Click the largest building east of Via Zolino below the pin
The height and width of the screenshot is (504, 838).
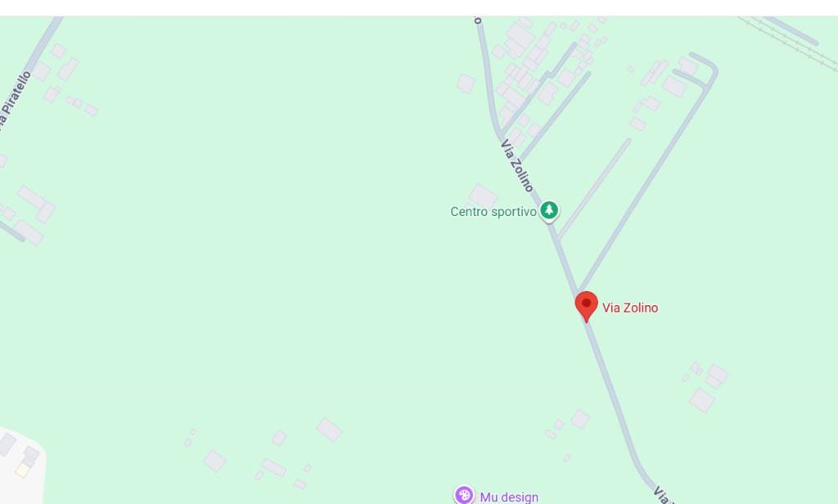701,400
